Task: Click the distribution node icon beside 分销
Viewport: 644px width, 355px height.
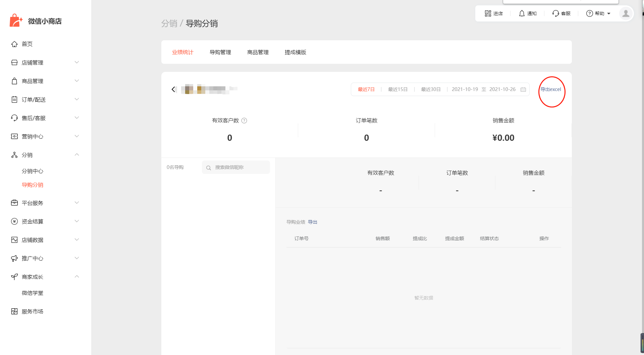Action: coord(14,155)
